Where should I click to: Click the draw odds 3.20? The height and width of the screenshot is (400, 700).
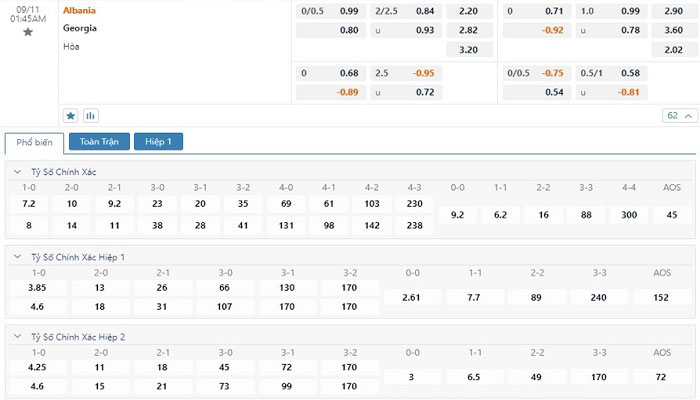[468, 49]
